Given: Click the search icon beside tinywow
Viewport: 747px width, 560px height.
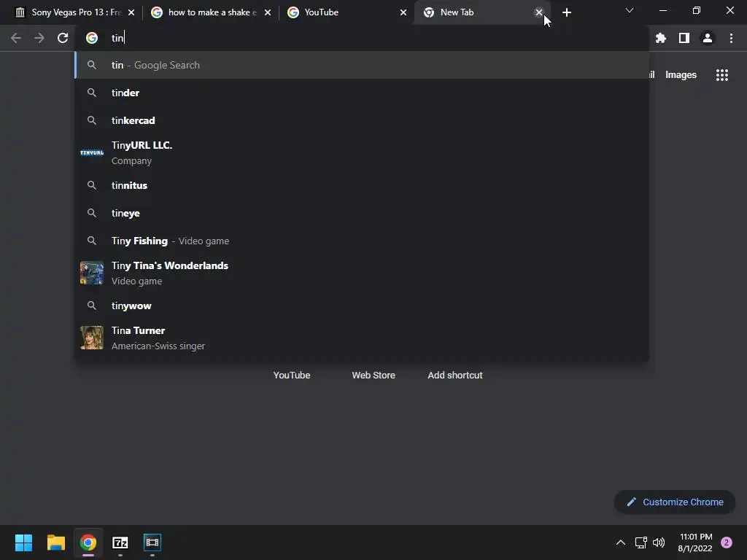Looking at the screenshot, I should pos(92,306).
